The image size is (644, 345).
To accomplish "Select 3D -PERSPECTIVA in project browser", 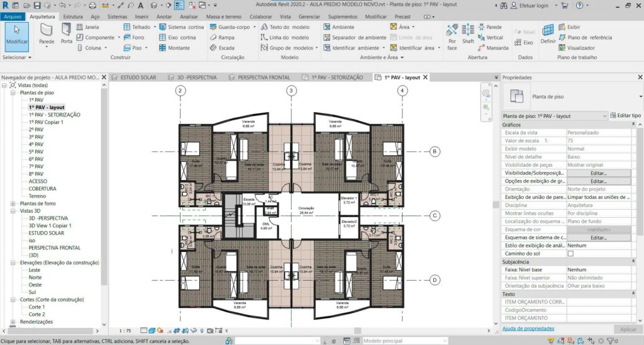I will [x=48, y=218].
